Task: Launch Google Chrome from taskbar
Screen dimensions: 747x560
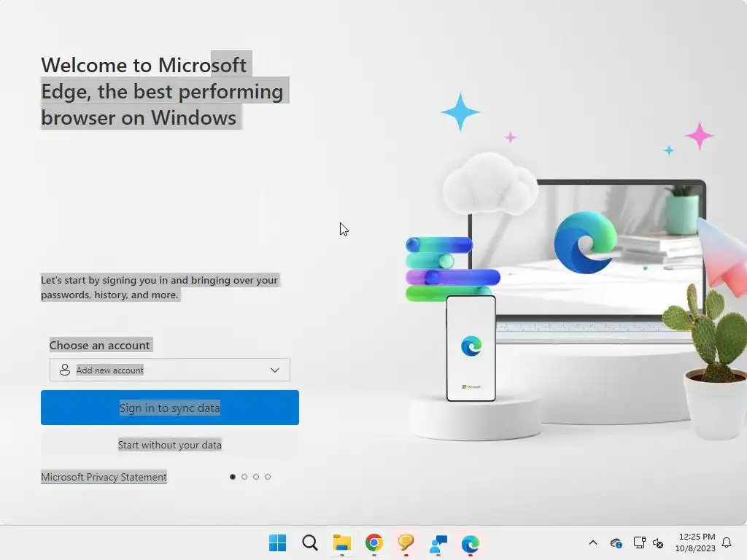Action: pyautogui.click(x=374, y=542)
